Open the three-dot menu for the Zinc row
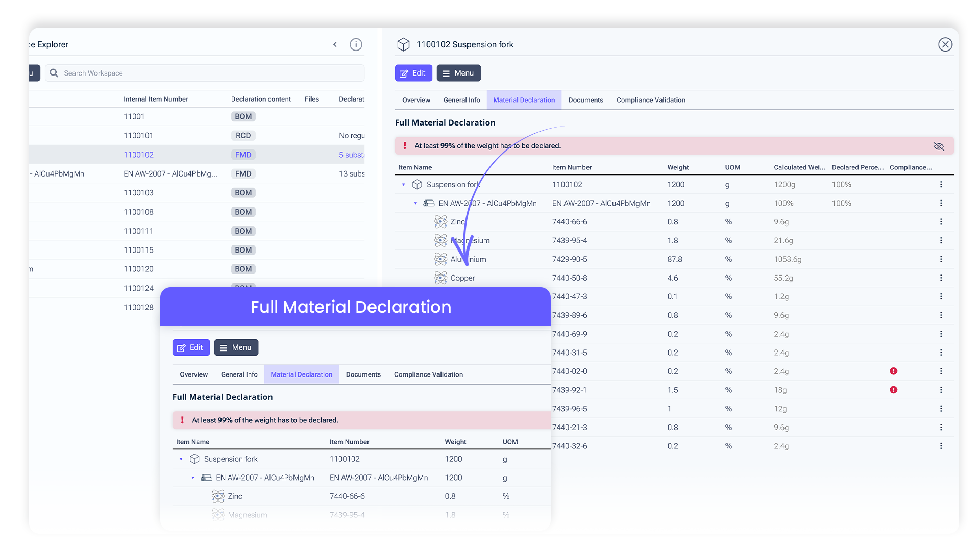The height and width of the screenshot is (551, 980). click(941, 222)
